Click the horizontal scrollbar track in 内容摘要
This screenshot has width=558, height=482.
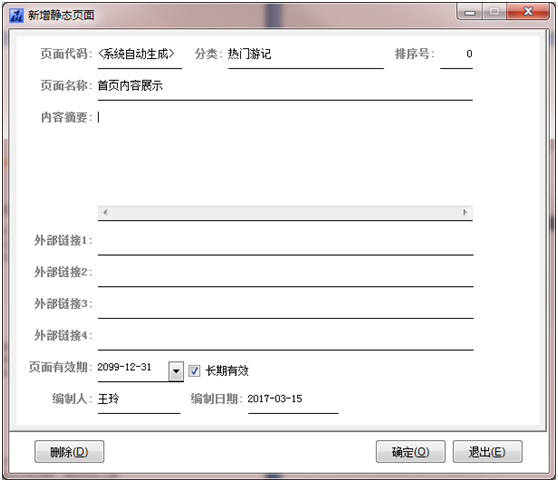click(x=285, y=213)
